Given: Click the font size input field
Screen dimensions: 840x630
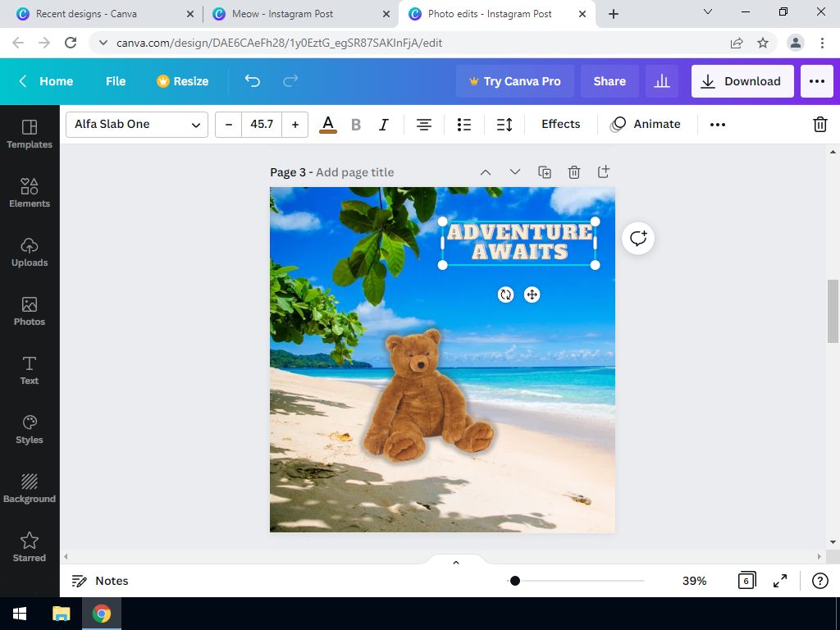Looking at the screenshot, I should tap(262, 125).
